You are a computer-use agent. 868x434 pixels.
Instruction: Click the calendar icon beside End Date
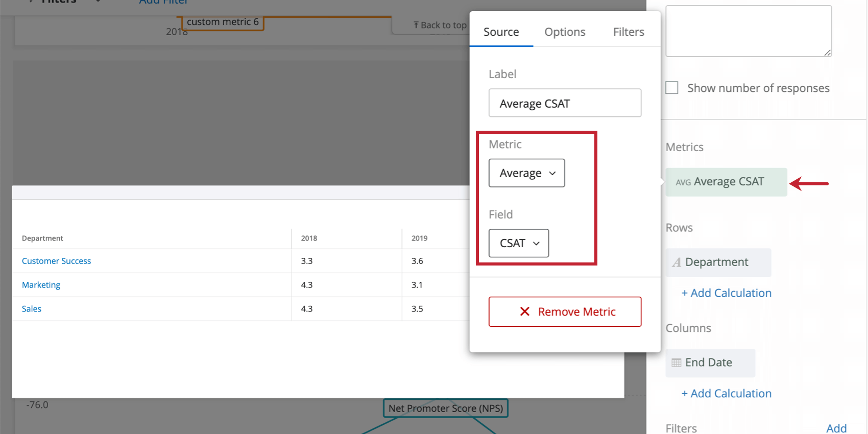[677, 363]
